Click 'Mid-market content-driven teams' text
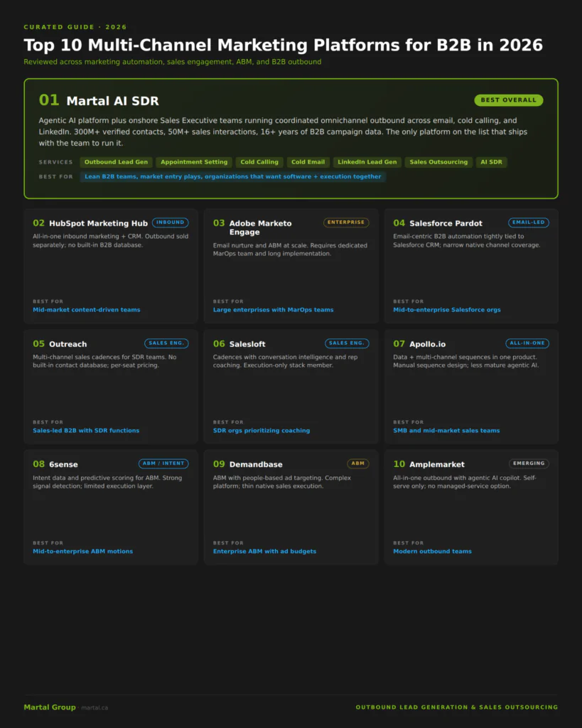 (x=86, y=310)
